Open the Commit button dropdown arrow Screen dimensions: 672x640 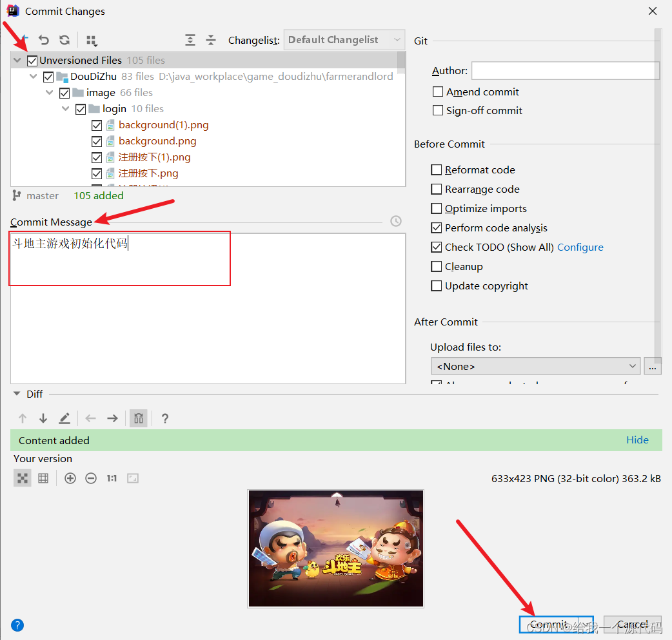(586, 625)
